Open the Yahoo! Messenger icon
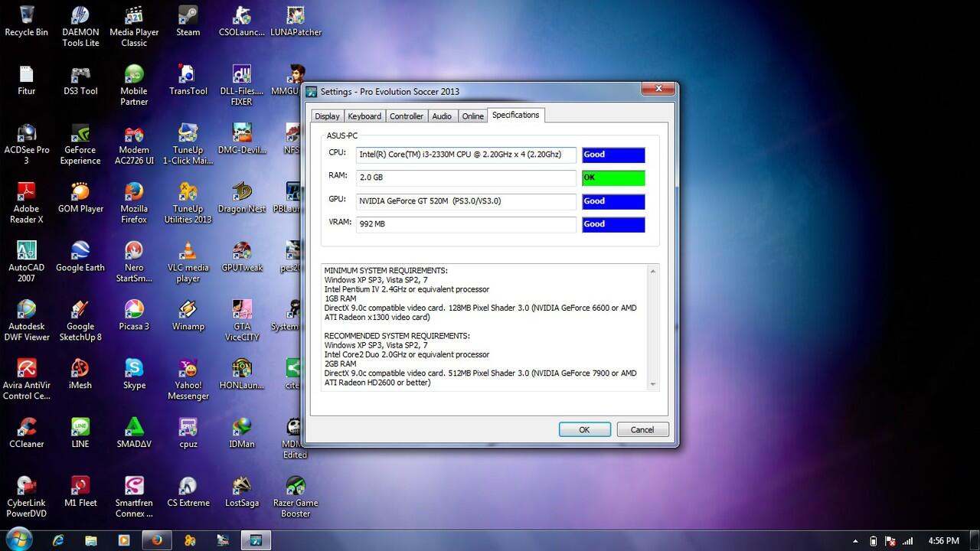The height and width of the screenshot is (551, 980). 188,380
